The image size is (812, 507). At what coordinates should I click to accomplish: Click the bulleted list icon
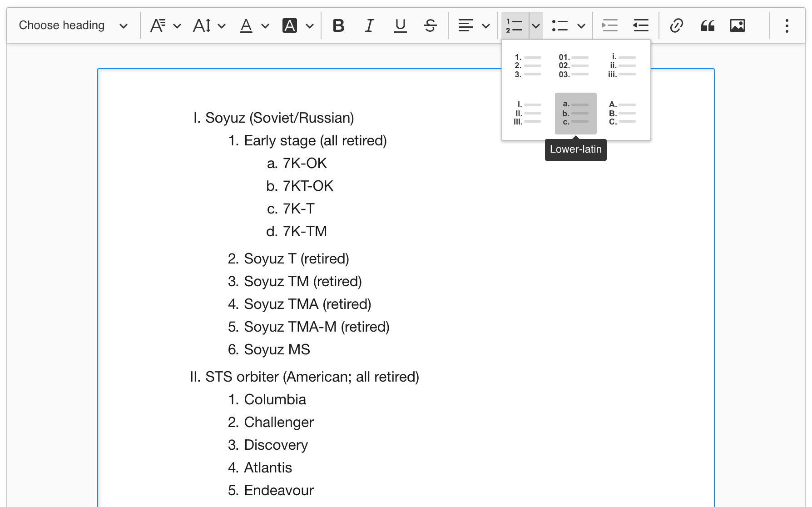pyautogui.click(x=560, y=25)
